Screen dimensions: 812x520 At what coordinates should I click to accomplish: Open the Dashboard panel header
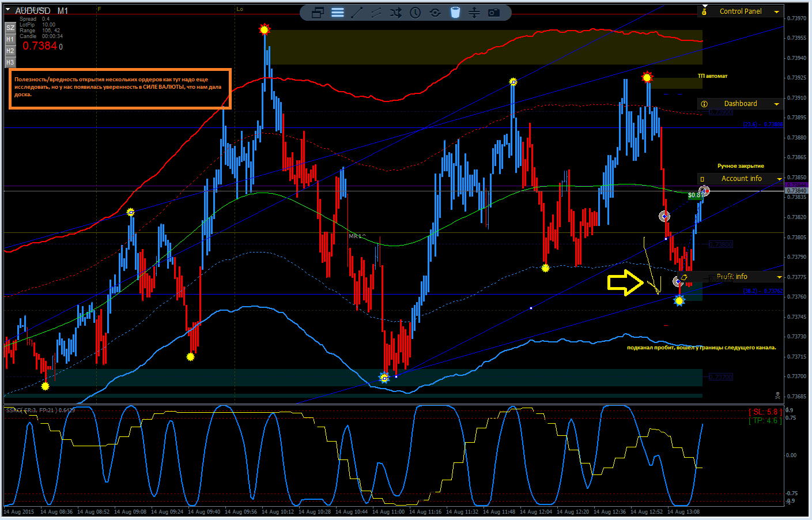click(x=740, y=104)
